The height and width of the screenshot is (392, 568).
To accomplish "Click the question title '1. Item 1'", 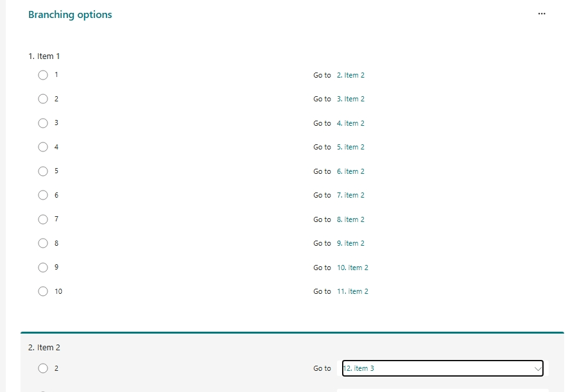I will [x=45, y=56].
